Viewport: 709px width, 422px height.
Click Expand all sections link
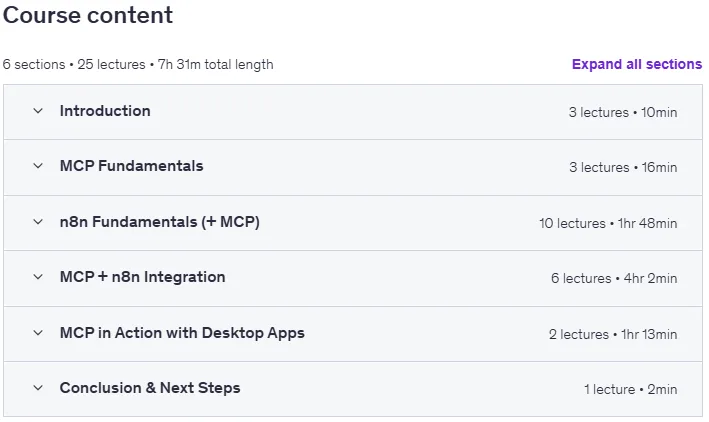[637, 64]
